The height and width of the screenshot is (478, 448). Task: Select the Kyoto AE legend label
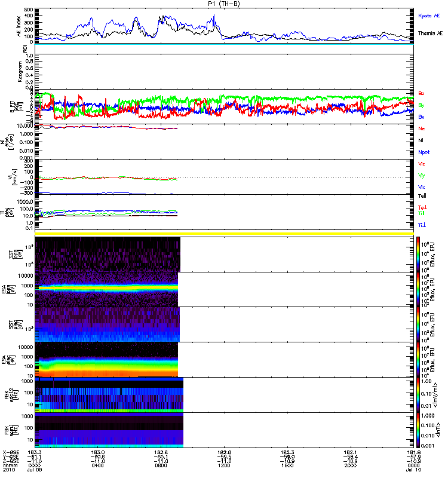coord(429,16)
